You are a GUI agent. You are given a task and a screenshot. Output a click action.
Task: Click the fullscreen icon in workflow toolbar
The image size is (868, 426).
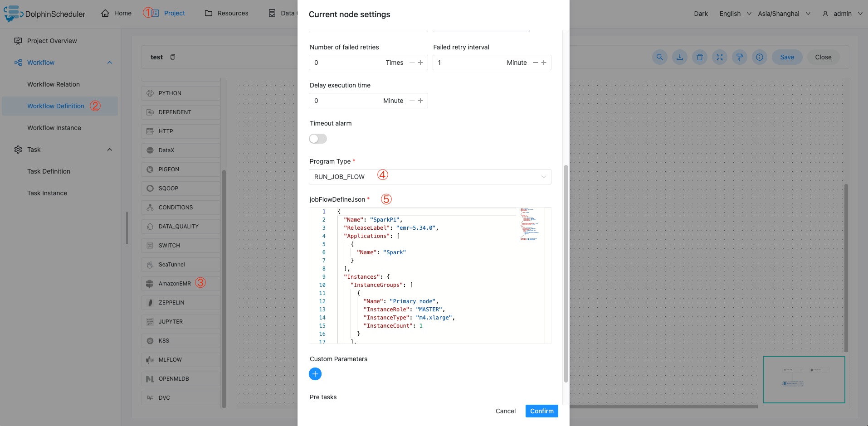719,57
